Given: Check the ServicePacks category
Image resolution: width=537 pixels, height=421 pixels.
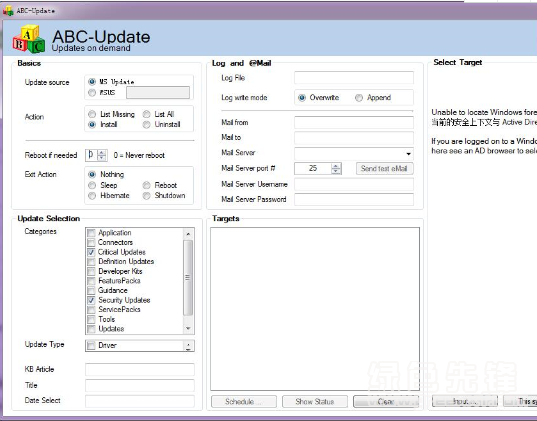Looking at the screenshot, I should (x=91, y=310).
